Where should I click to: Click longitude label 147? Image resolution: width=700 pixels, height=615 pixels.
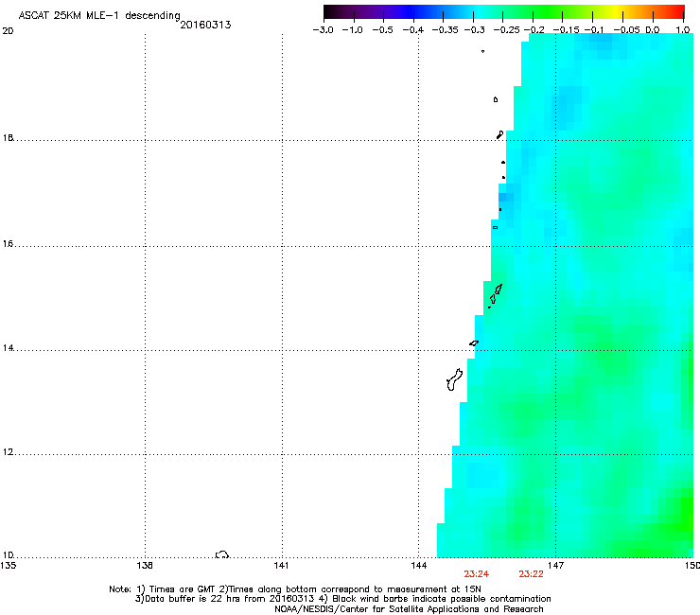click(555, 566)
